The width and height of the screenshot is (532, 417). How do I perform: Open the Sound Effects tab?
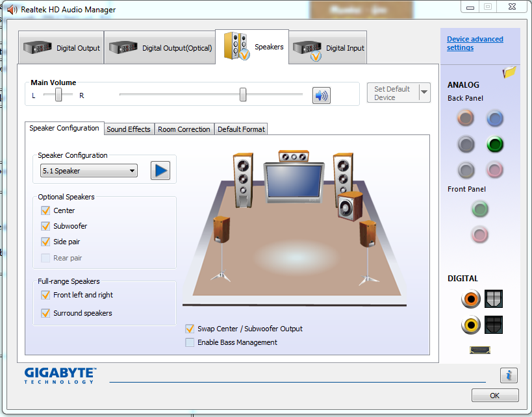click(x=129, y=129)
